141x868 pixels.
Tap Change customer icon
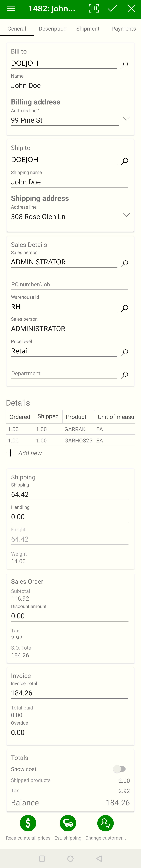106,823
